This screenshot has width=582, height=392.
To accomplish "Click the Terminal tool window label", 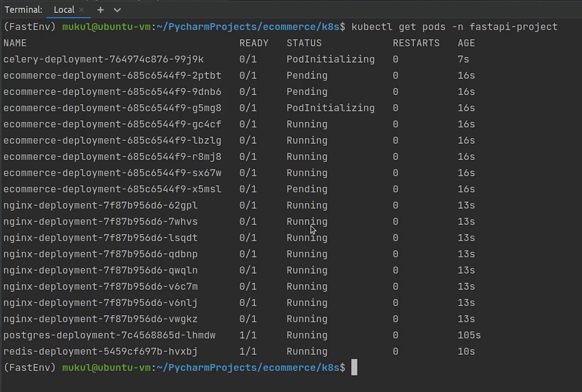I will click(24, 10).
